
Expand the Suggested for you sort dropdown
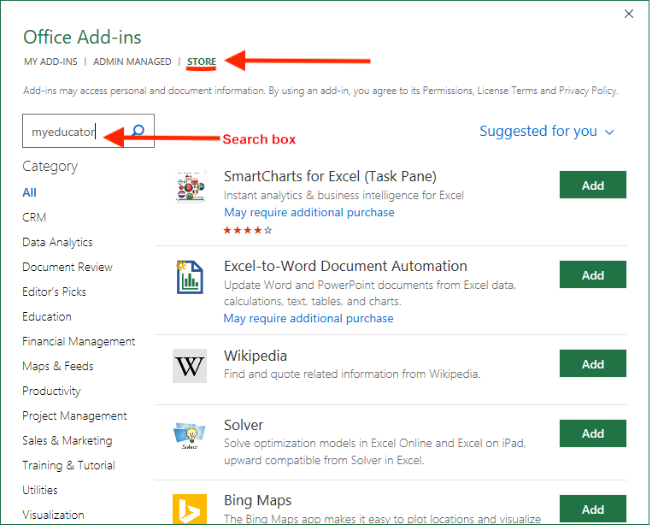click(x=546, y=132)
